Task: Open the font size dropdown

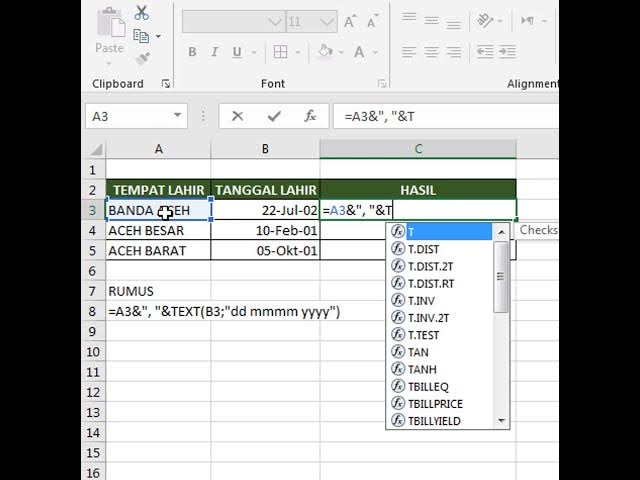Action: click(x=327, y=21)
